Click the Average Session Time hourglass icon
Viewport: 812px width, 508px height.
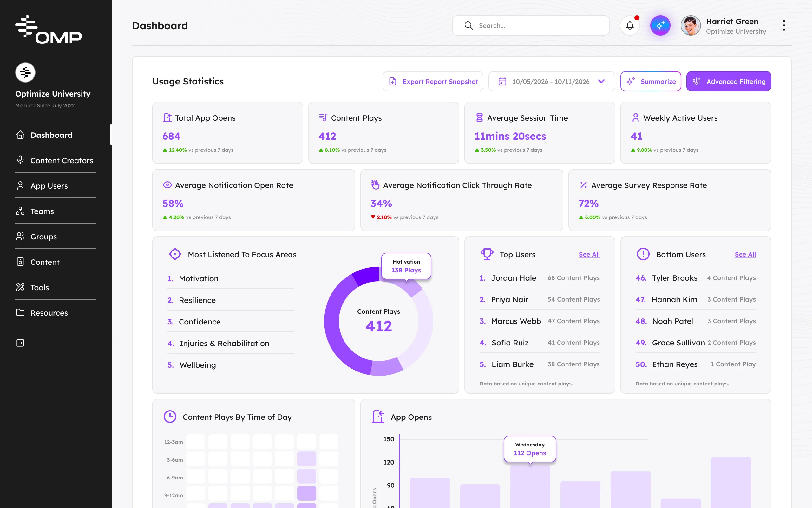tap(480, 117)
